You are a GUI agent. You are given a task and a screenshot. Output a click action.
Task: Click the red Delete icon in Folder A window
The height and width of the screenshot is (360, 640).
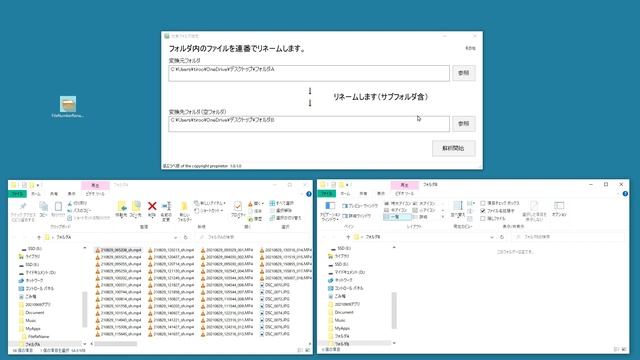152,206
